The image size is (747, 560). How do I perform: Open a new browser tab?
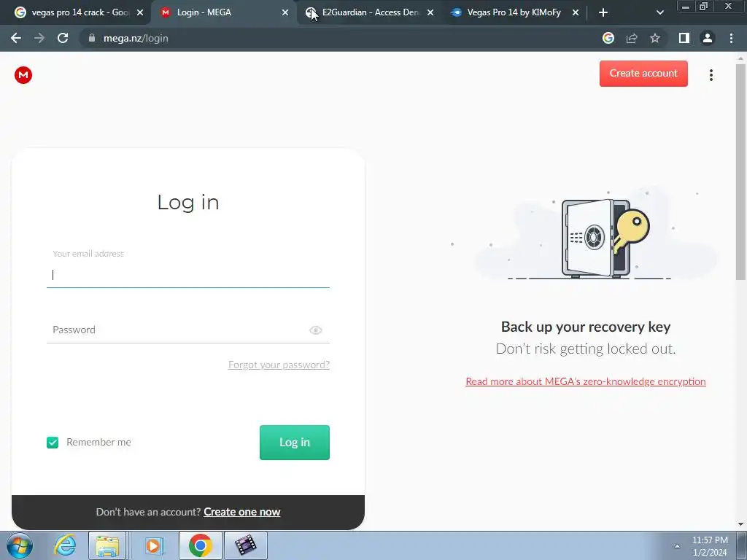[x=603, y=12]
